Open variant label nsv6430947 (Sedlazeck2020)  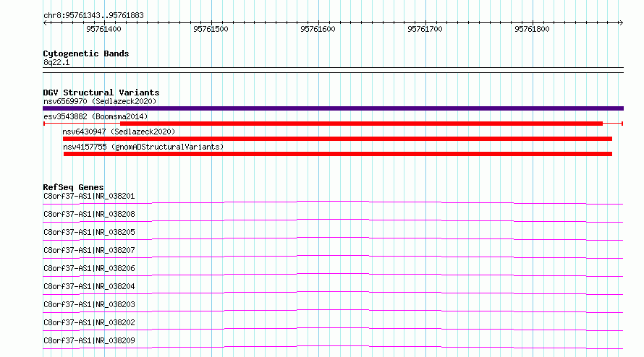(x=119, y=132)
